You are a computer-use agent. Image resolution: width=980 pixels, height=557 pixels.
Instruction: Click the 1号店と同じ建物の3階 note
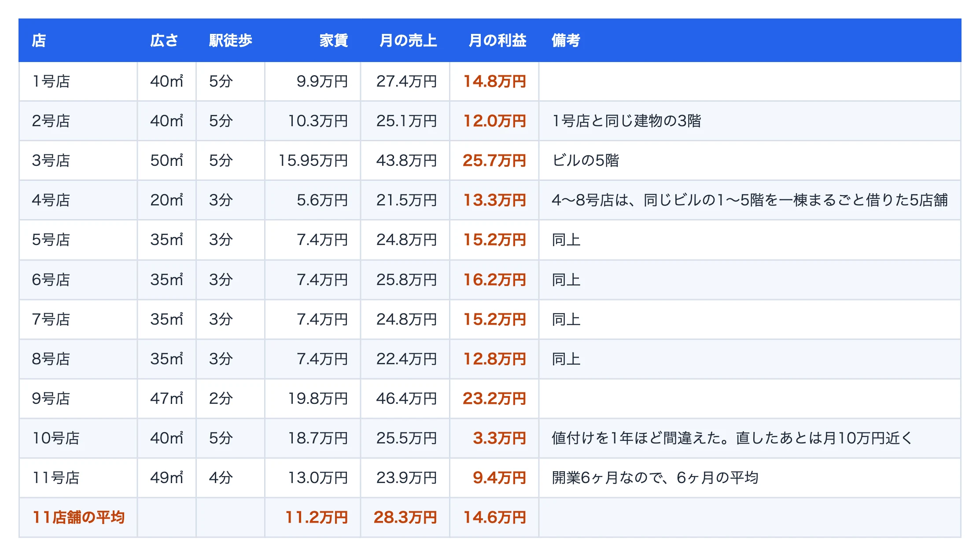[626, 121]
